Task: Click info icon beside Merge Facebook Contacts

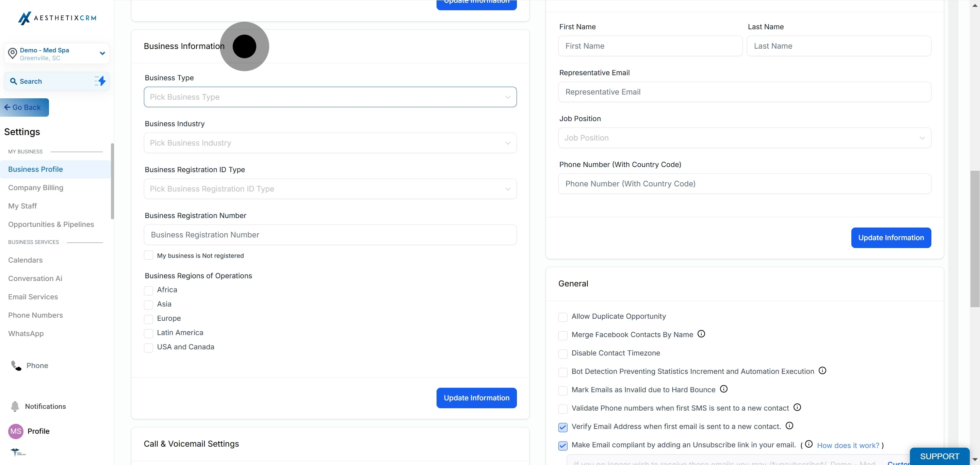Action: pyautogui.click(x=701, y=334)
